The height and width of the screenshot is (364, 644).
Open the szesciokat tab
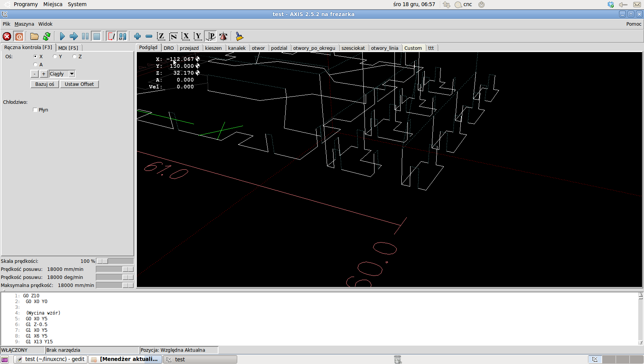353,48
